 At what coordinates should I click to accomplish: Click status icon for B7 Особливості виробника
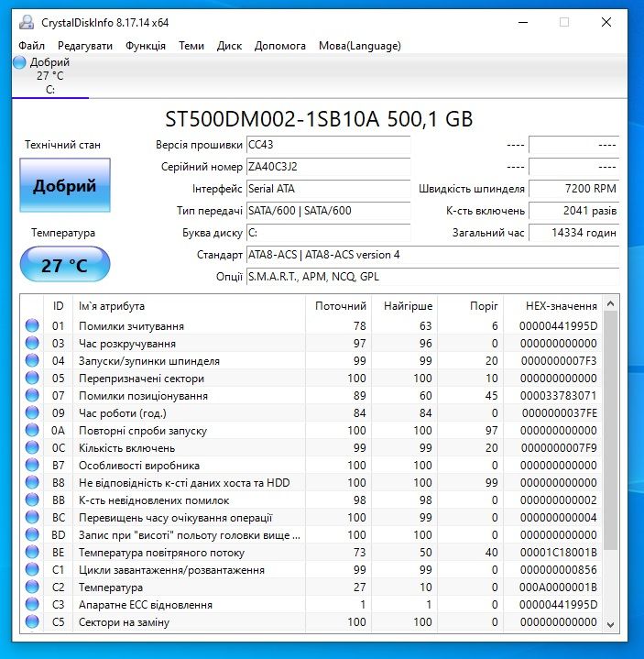point(32,466)
